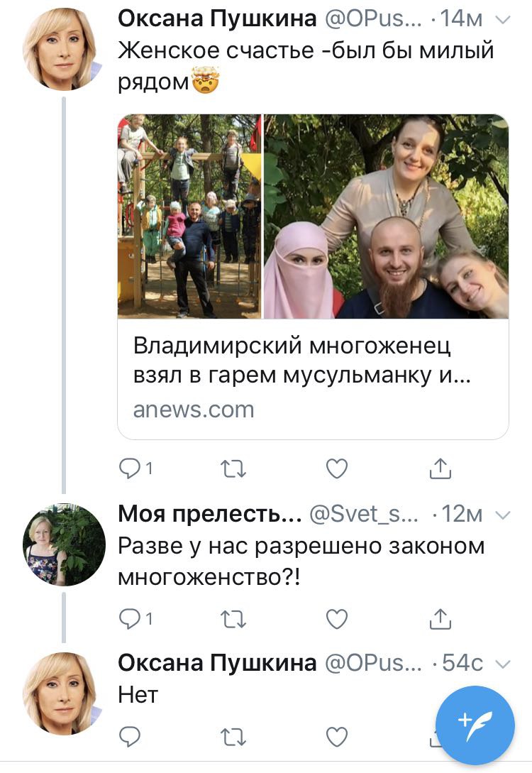
Task: Open Моя прелесть user profile avatar
Action: click(64, 544)
